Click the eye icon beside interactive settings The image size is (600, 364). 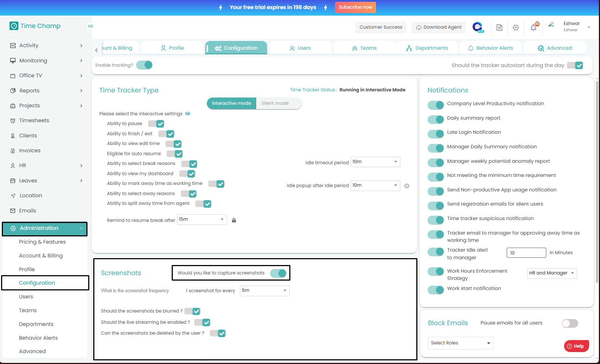(x=188, y=113)
